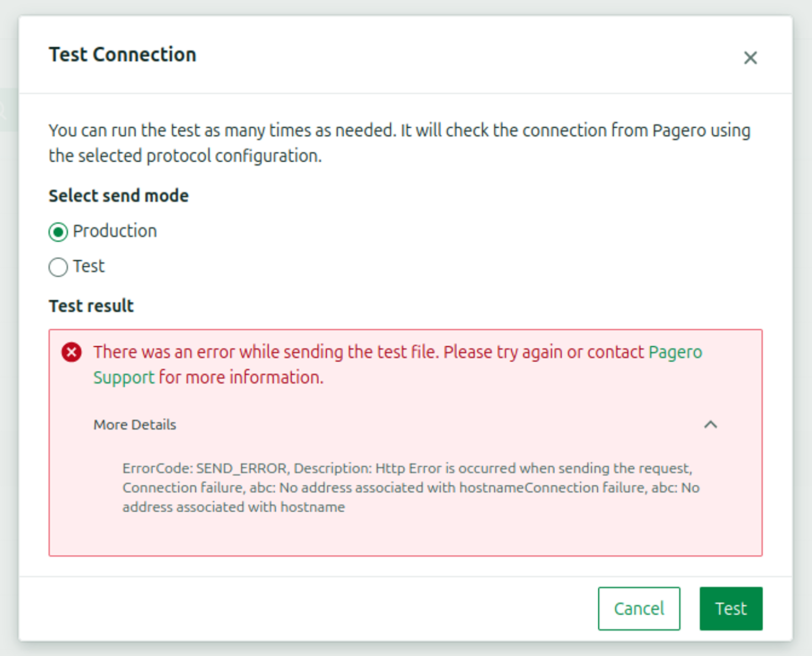Open the Pagero Support link
The width and height of the screenshot is (812, 656).
click(675, 352)
